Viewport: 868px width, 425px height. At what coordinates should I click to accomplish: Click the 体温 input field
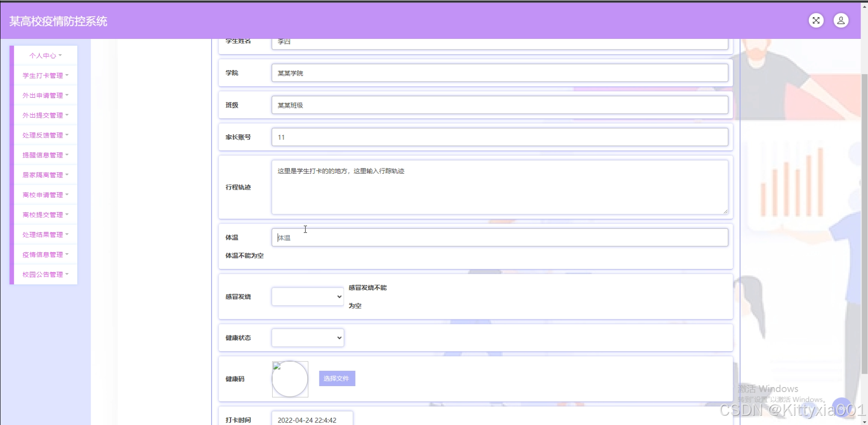pyautogui.click(x=499, y=237)
